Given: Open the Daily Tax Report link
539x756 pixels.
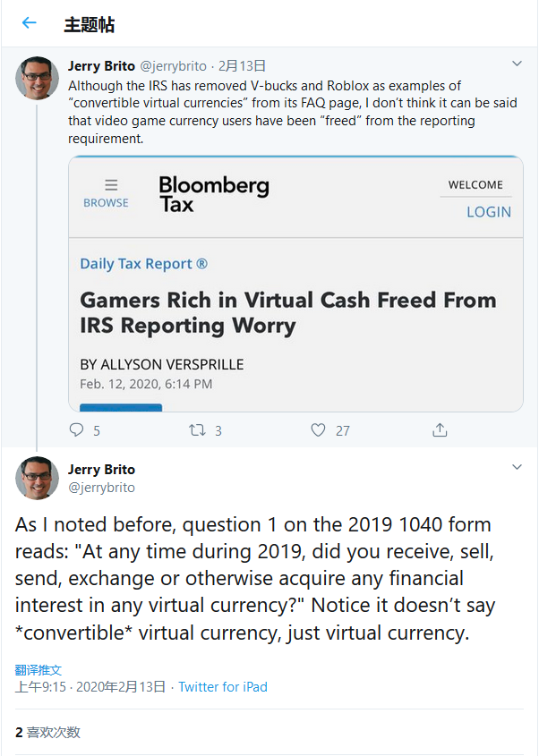Looking at the screenshot, I should pyautogui.click(x=143, y=264).
